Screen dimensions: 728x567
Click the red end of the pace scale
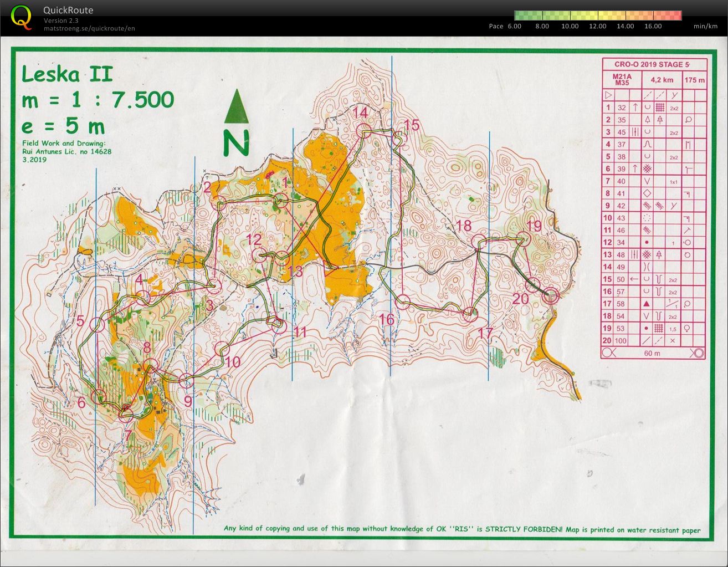[x=678, y=16]
